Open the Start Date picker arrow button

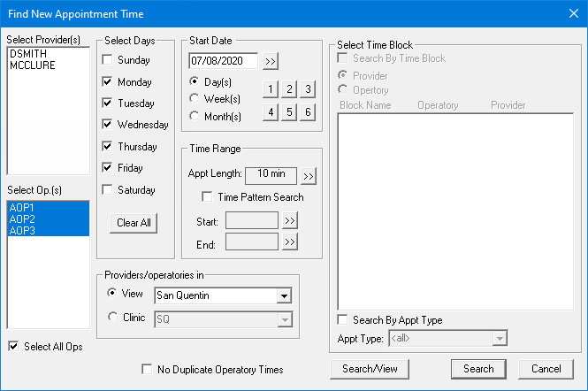(271, 61)
